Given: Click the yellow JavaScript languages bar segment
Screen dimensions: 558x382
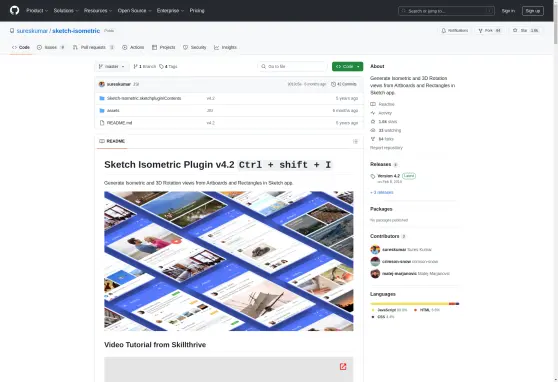Looking at the screenshot, I should click(409, 304).
